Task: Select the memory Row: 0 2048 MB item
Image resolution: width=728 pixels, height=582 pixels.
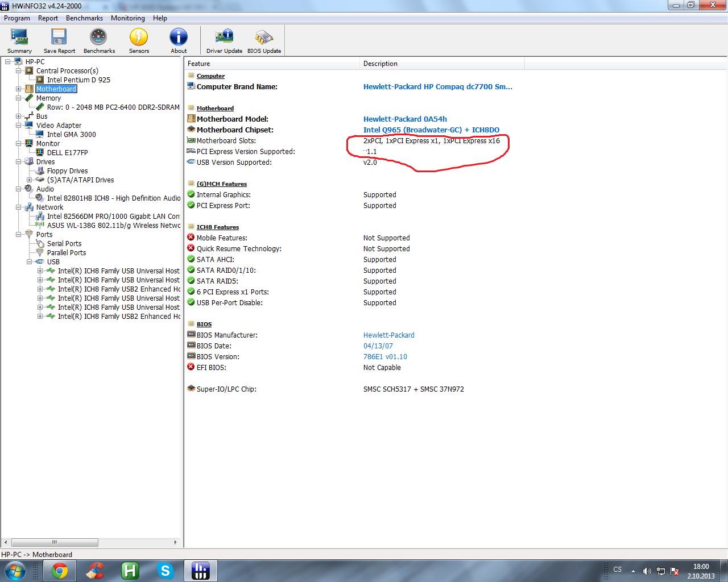Action: coord(113,107)
